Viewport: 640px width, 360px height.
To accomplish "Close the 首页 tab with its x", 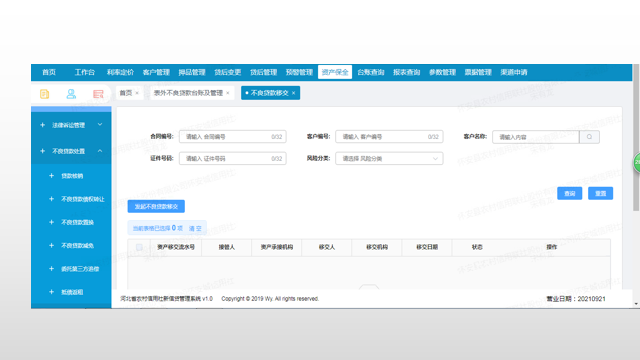I will [x=137, y=93].
